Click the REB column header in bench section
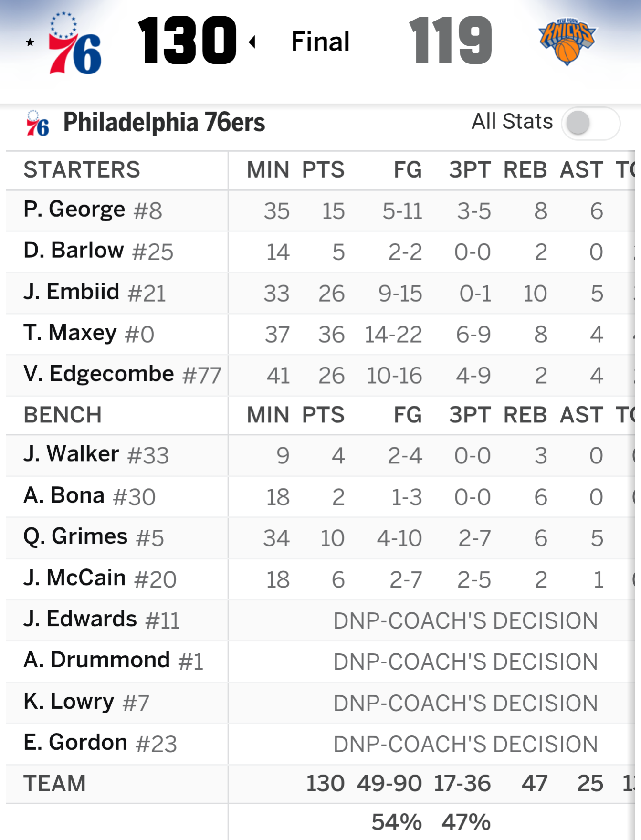641x840 pixels. [x=525, y=415]
